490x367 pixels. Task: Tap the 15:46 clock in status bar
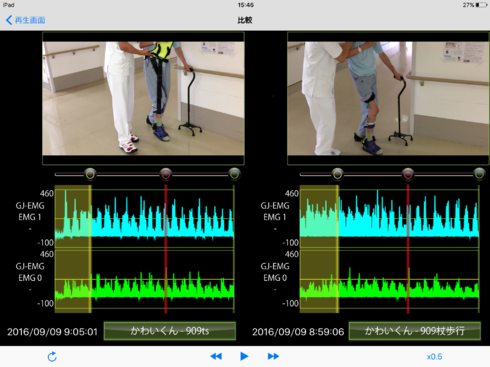[246, 5]
